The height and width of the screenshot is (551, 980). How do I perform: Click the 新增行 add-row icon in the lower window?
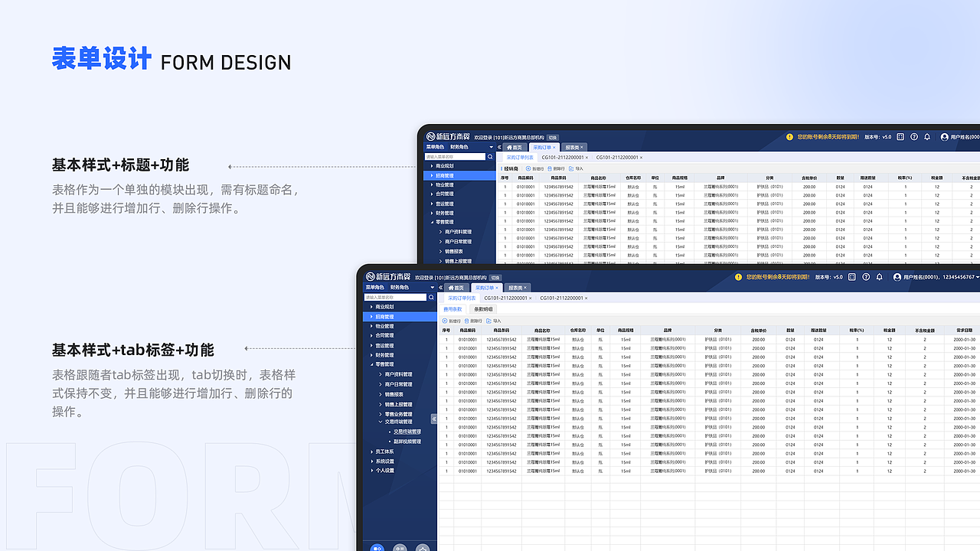[x=445, y=321]
